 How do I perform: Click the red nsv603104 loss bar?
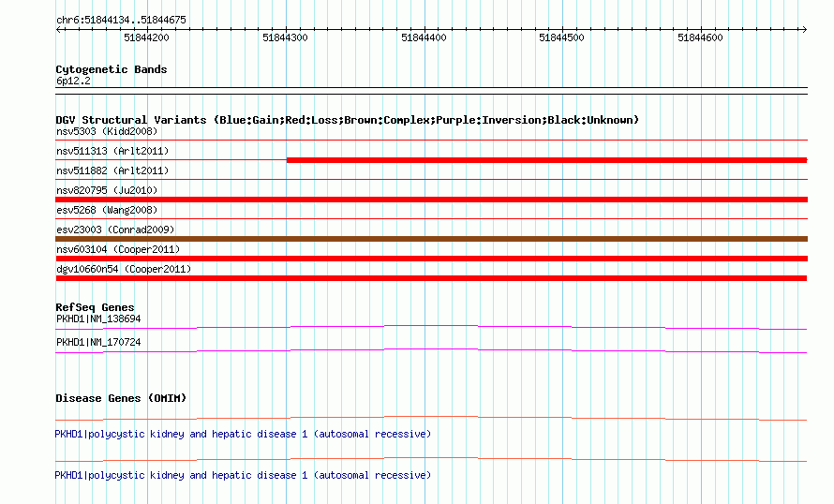tap(431, 259)
